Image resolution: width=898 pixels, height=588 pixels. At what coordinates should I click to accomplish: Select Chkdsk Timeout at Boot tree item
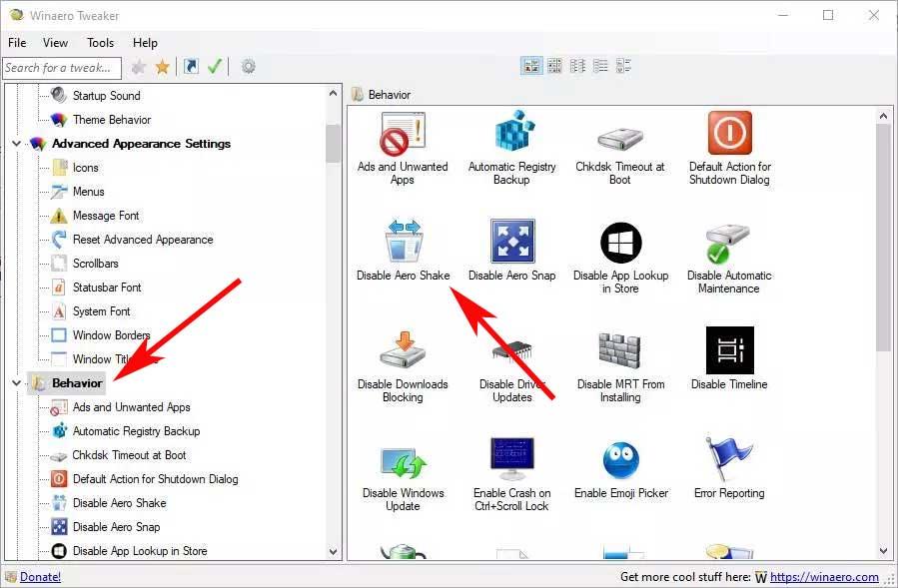point(130,455)
